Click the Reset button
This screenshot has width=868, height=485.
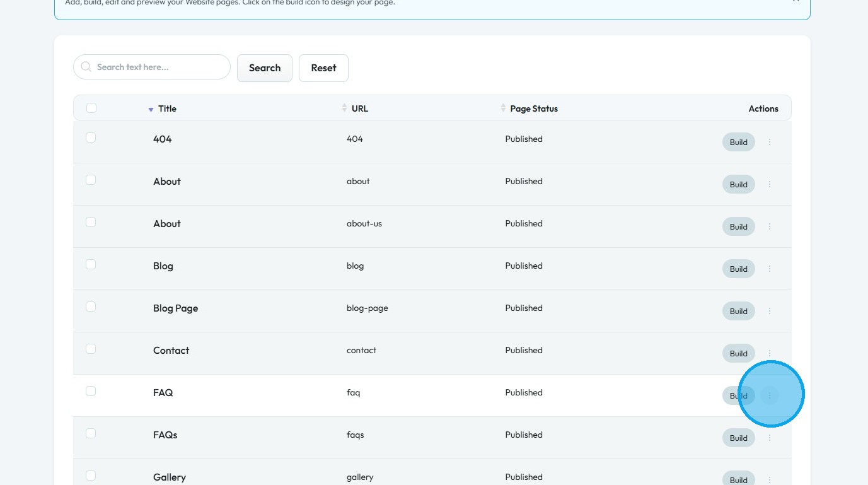pos(323,68)
